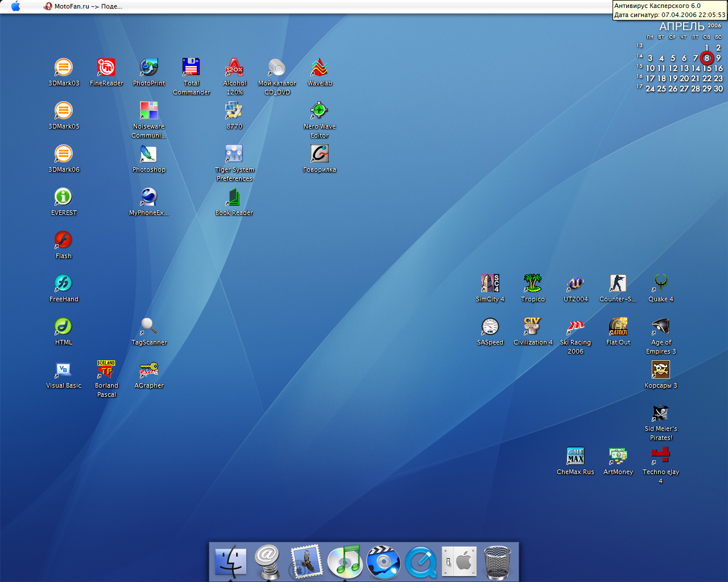
Task: Switch to MotoFan.ru Opera window tab
Action: coord(83,6)
